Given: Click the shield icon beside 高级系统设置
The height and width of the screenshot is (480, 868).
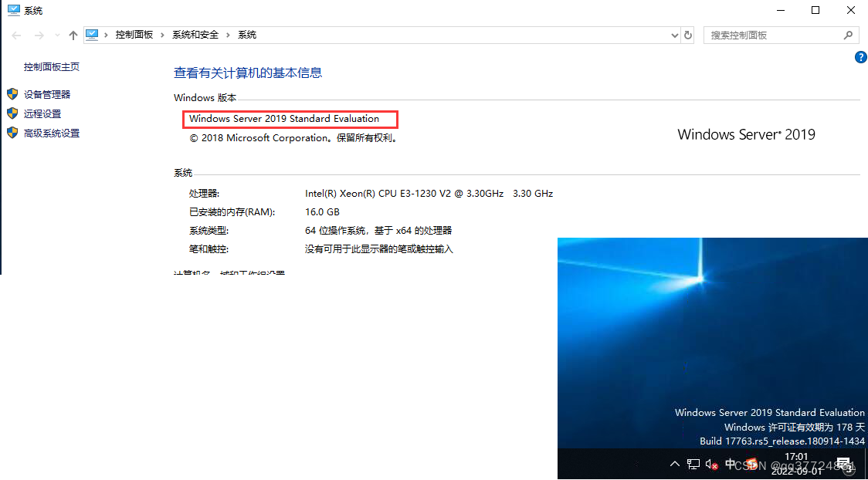Looking at the screenshot, I should pyautogui.click(x=12, y=133).
